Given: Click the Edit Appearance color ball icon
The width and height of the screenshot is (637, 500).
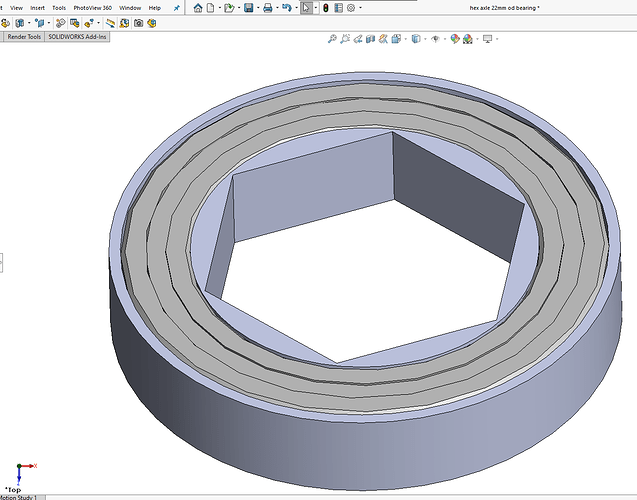Looking at the screenshot, I should 455,39.
